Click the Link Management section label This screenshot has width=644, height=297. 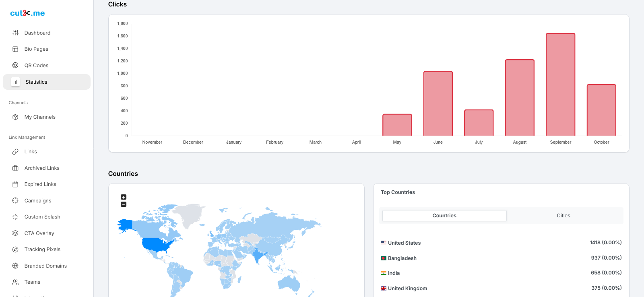click(x=27, y=138)
